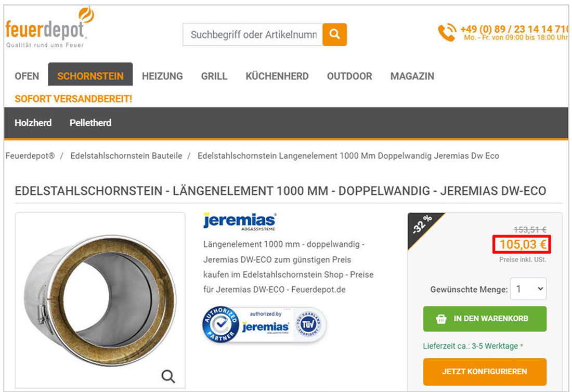Screen dimensions: 572x392
Task: Click the chimney pipe product image
Action: click(100, 300)
